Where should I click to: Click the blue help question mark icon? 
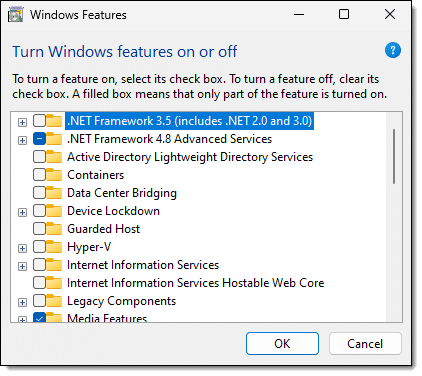pos(393,50)
